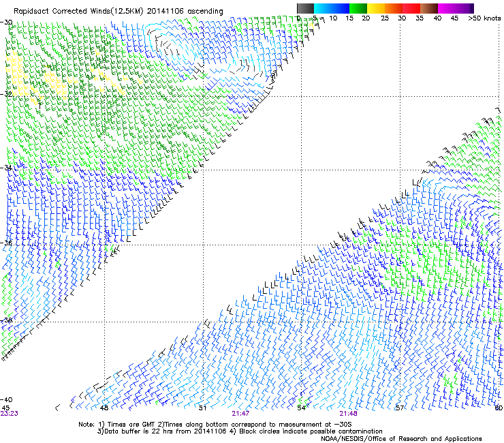Viewport: 504px width, 443px height.
Task: Click the '-38' latitude axis label
Action: (x=6, y=320)
